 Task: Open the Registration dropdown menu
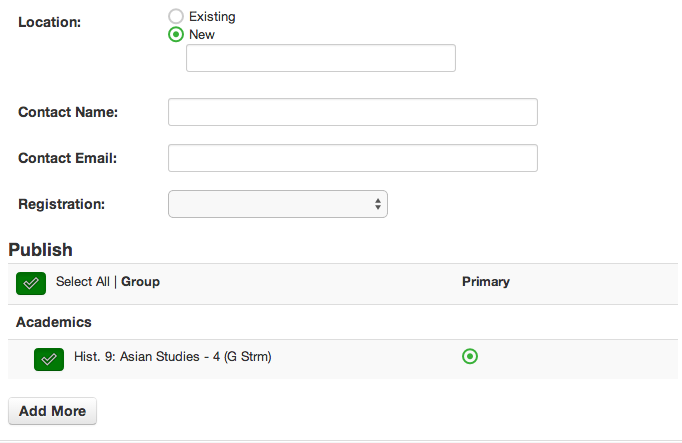point(278,204)
